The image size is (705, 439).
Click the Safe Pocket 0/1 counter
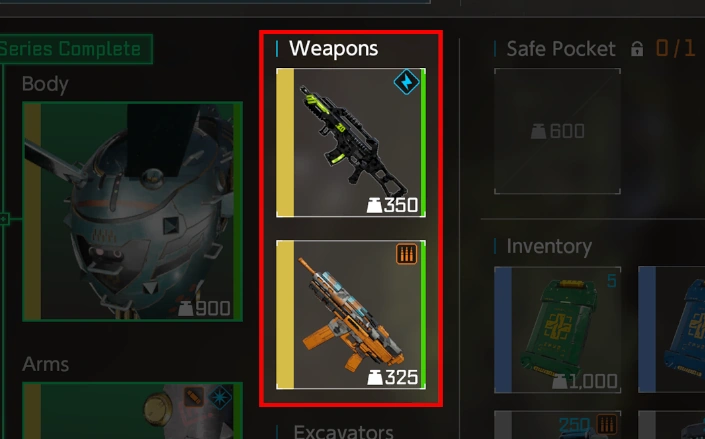(x=675, y=48)
